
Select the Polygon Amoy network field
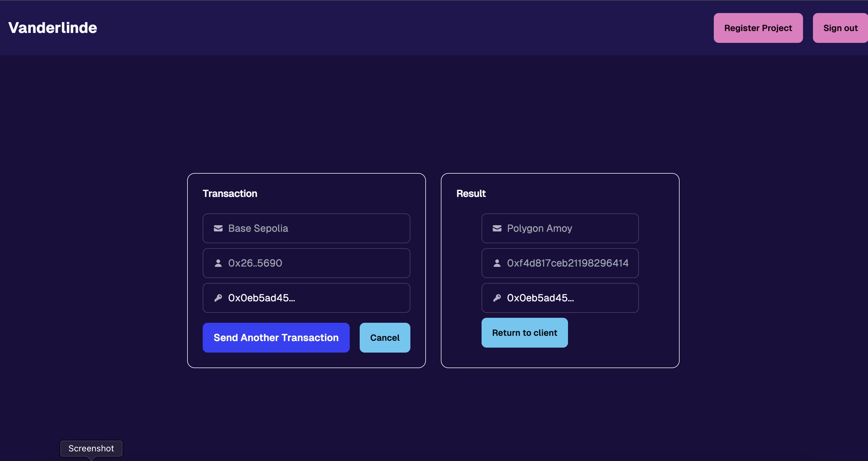(560, 228)
